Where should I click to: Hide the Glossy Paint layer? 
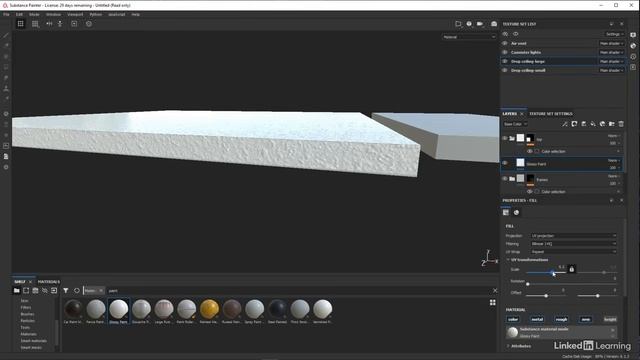505,163
